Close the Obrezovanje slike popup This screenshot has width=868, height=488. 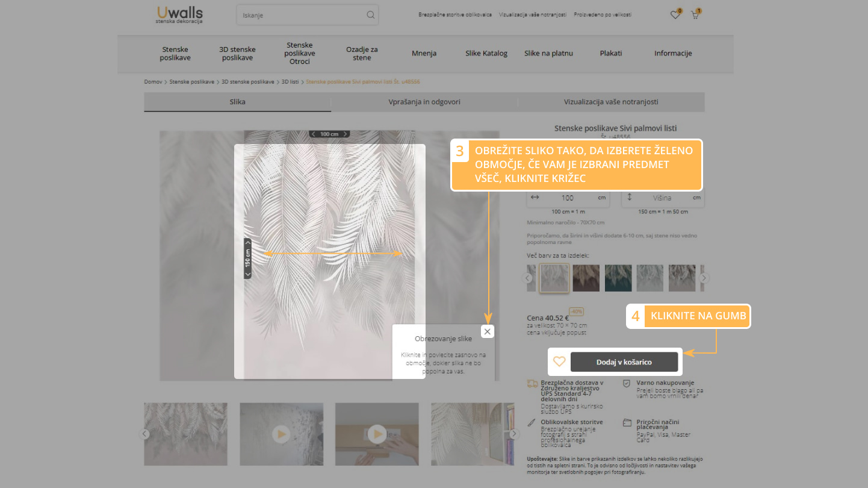488,331
